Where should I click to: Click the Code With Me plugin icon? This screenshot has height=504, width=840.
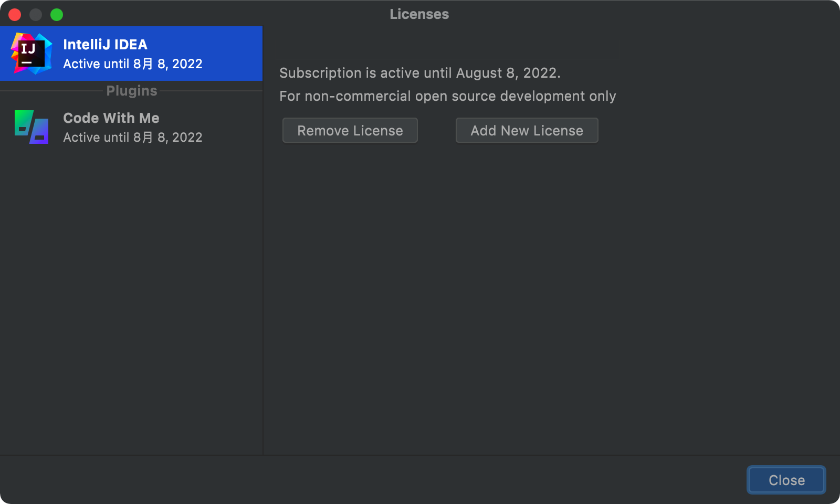(x=31, y=127)
